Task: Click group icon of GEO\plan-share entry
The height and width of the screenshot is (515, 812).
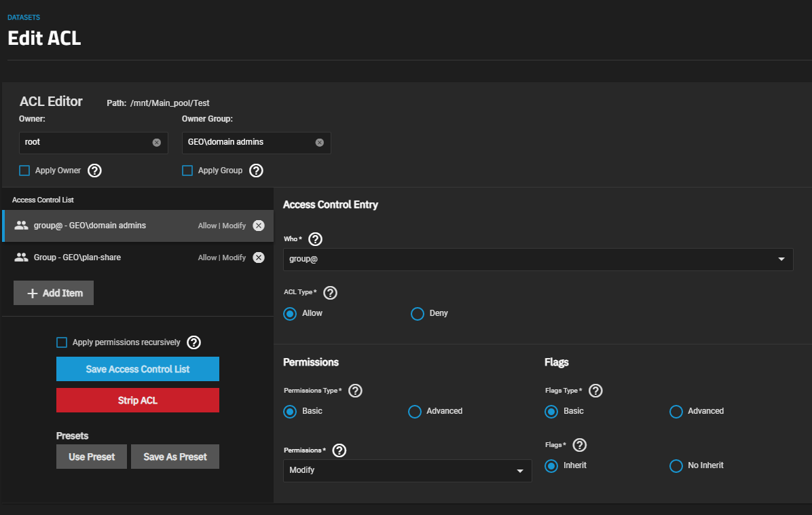Action: (x=21, y=257)
